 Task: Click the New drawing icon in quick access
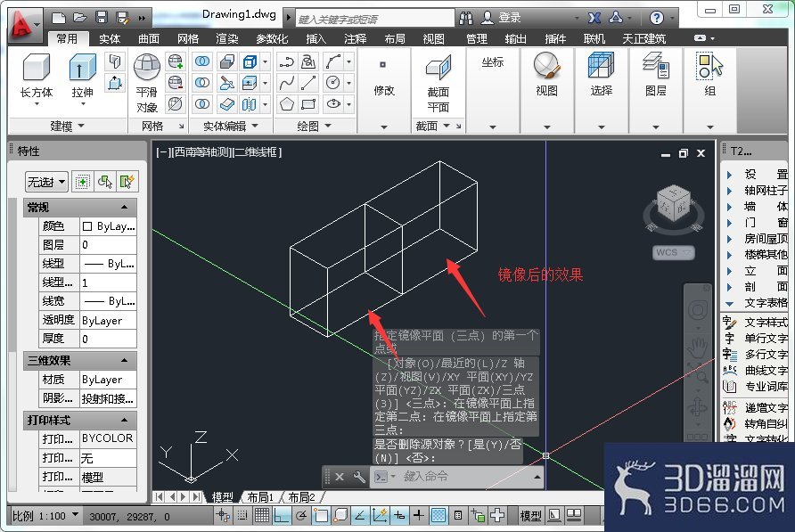(x=59, y=18)
